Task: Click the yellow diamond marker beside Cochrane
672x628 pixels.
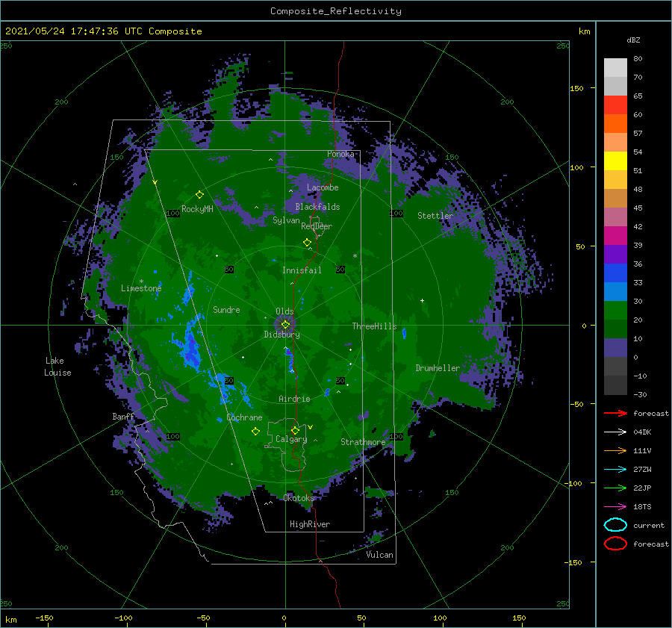Action: coord(255,432)
